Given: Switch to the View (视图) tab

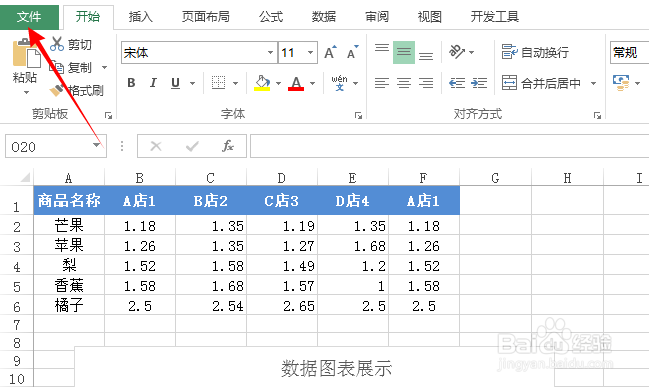Looking at the screenshot, I should 430,17.
